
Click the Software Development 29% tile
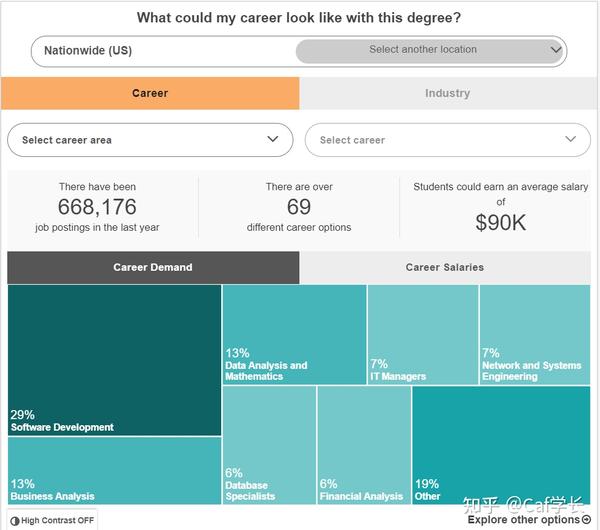[x=114, y=360]
